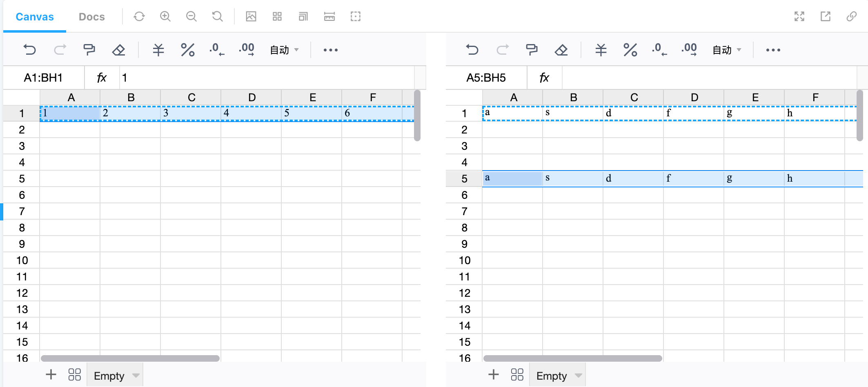
Task: Click the zoom out magnifier icon
Action: [191, 16]
